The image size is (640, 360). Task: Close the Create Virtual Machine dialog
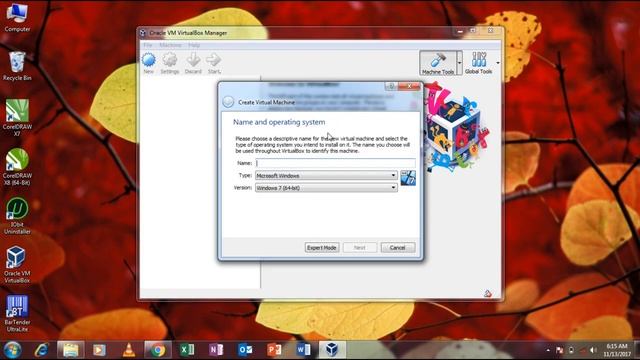point(409,86)
